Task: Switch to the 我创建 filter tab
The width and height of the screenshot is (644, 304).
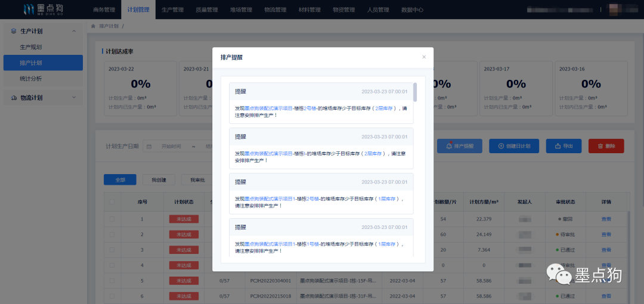Action: [158, 179]
